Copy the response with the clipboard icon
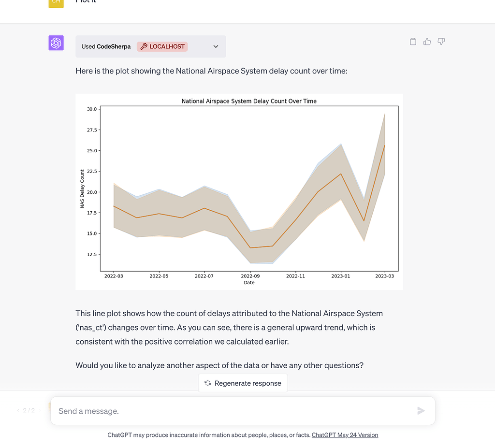 [413, 42]
